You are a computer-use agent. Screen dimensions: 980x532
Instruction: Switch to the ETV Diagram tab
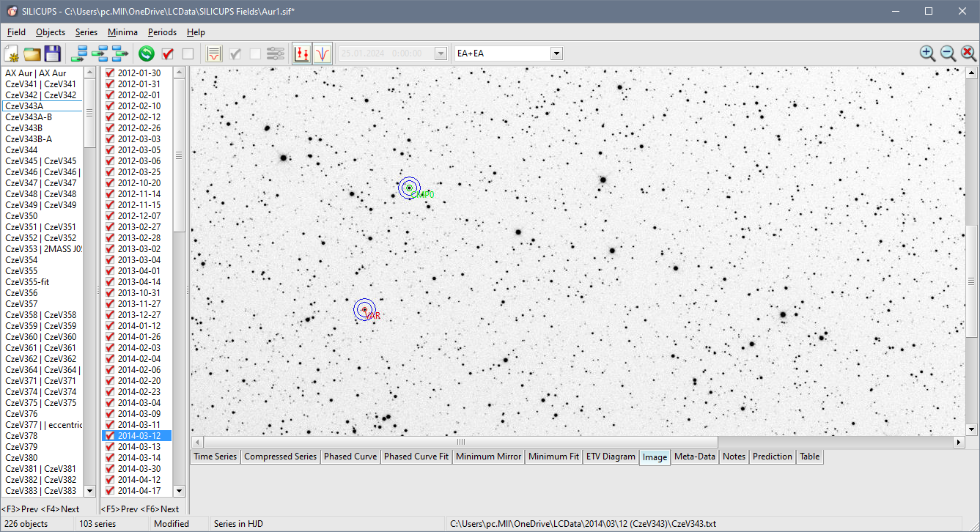611,457
